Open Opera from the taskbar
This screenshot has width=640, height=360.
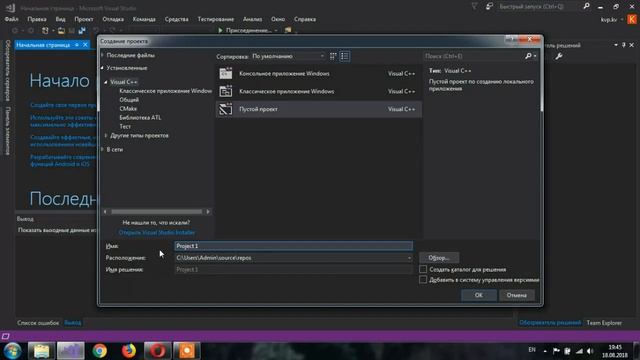click(x=158, y=351)
